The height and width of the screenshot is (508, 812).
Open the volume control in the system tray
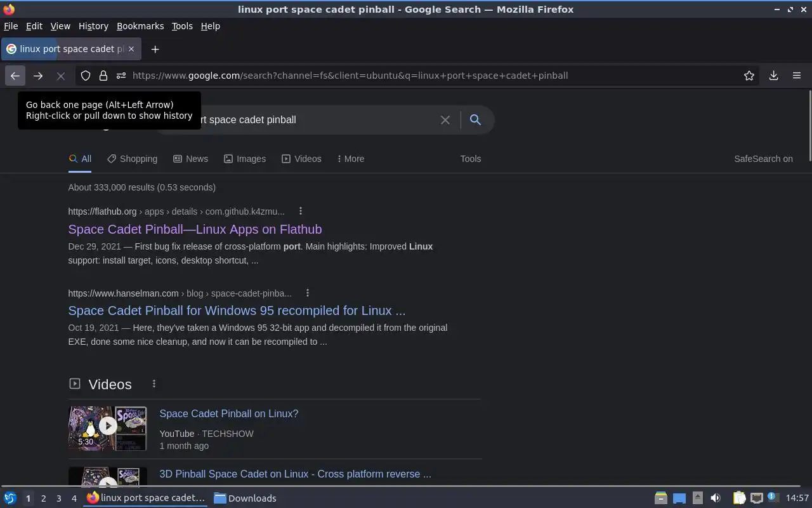tap(716, 498)
